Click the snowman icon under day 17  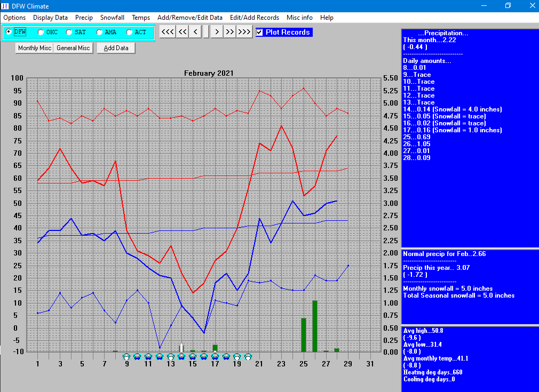(215, 357)
